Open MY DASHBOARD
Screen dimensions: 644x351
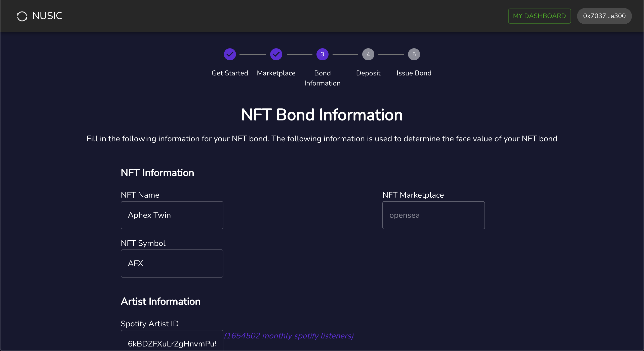539,16
